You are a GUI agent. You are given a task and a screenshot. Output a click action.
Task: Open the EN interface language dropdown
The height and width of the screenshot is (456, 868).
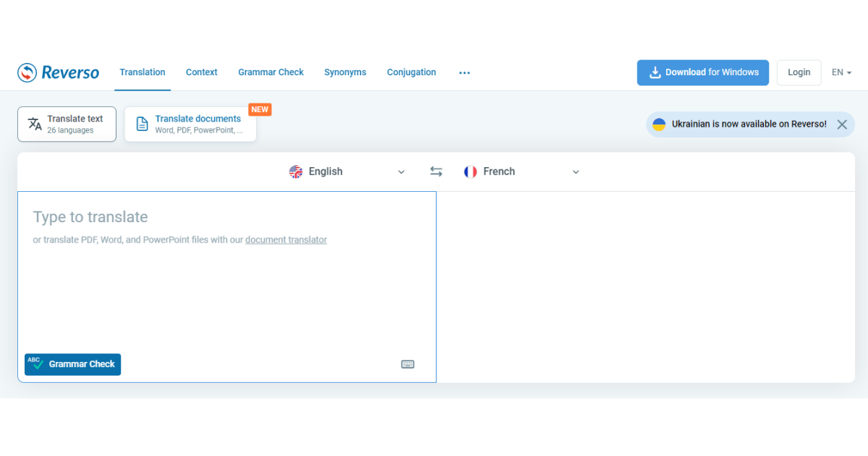pos(841,72)
